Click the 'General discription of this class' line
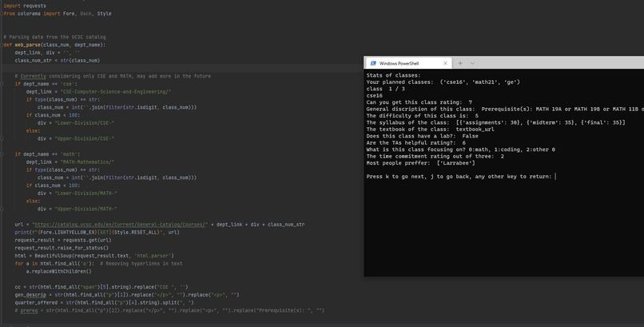Viewport: 644px width, 327px height. point(505,109)
